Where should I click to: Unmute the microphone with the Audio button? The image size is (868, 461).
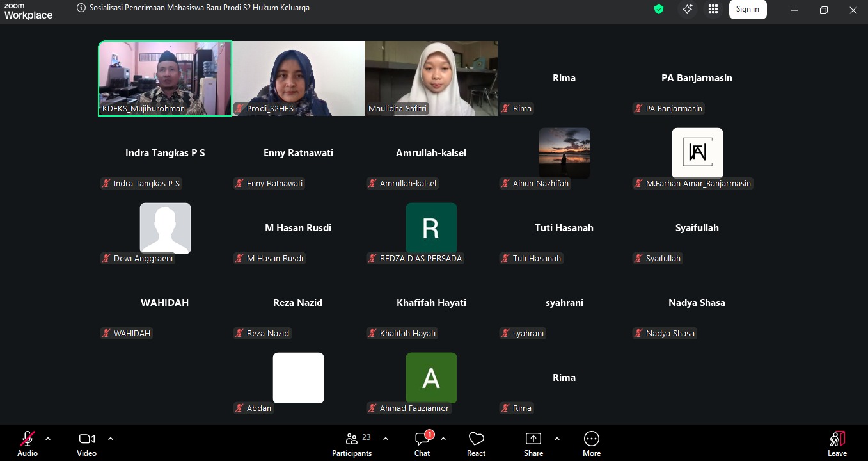[28, 444]
